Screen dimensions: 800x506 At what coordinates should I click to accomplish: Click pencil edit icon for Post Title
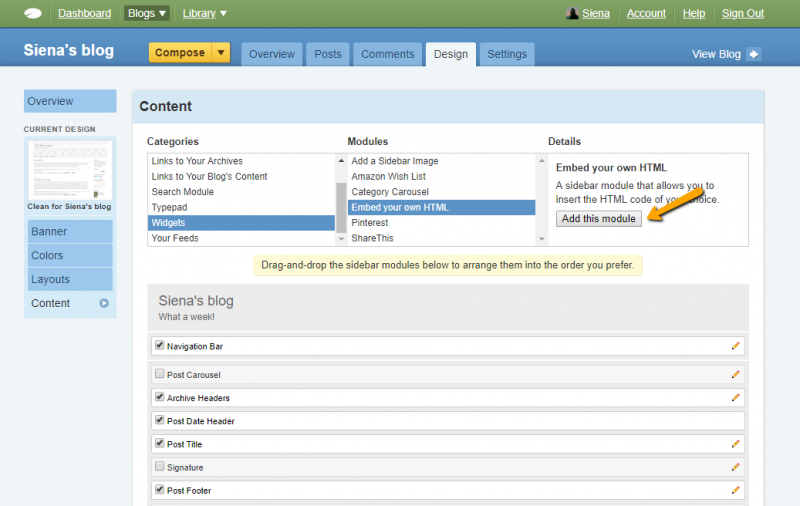pos(736,444)
